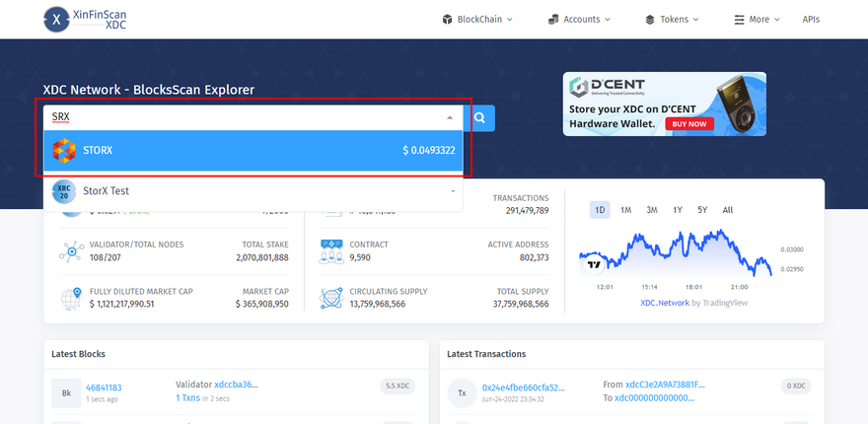This screenshot has width=868, height=424.
Task: Expand the Accounts menu
Action: click(579, 20)
